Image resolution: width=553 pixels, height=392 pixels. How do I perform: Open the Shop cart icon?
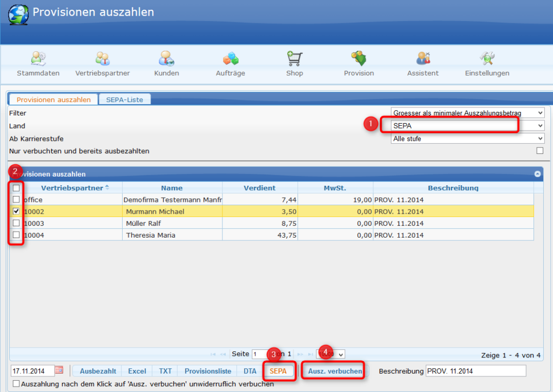[294, 59]
